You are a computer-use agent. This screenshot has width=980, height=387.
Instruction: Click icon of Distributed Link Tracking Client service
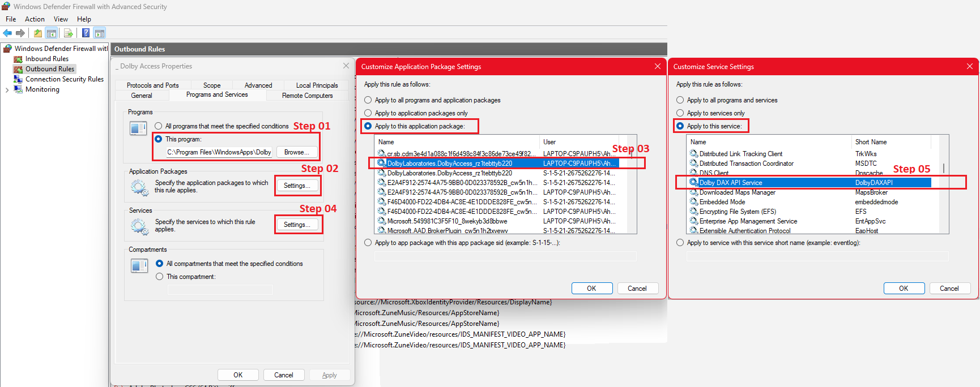[x=694, y=154]
